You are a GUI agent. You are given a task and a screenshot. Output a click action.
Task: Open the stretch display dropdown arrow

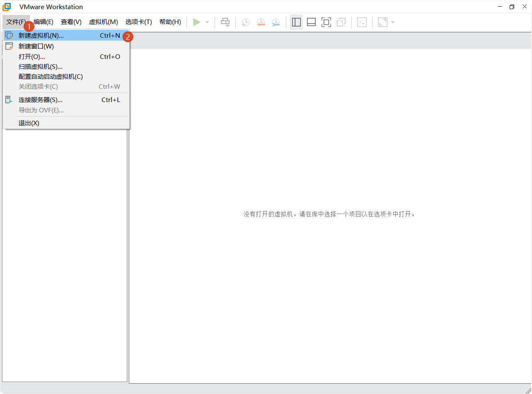[393, 22]
